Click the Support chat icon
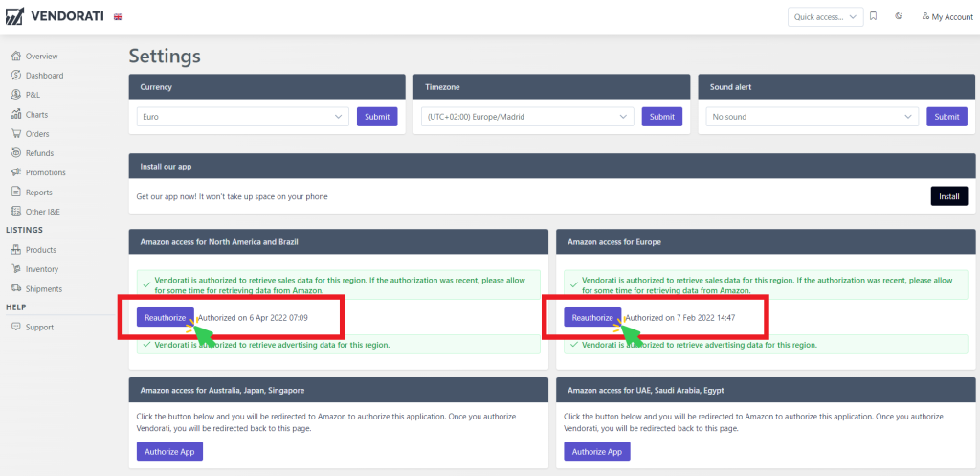The height and width of the screenshot is (476, 980). coord(16,328)
